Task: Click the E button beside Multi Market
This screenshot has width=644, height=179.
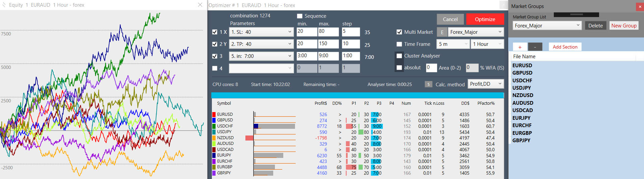Action: (x=442, y=32)
